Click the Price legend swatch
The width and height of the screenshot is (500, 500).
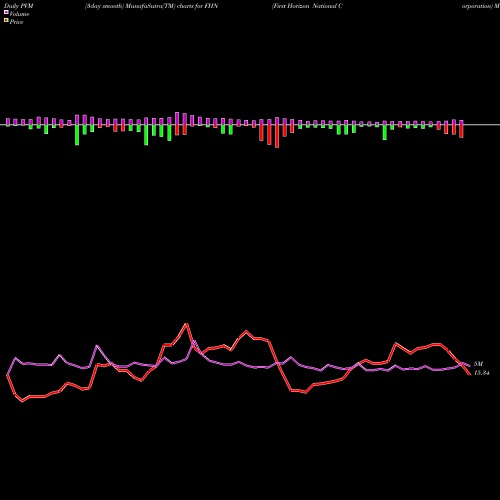pyautogui.click(x=6, y=21)
